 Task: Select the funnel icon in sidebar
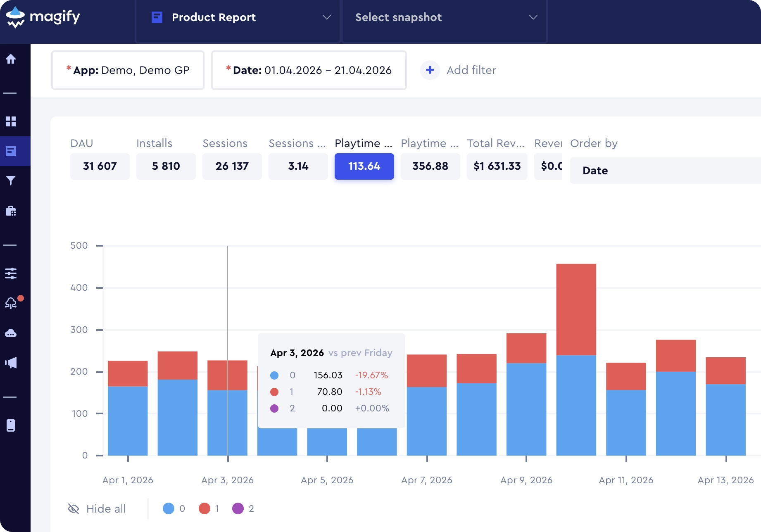(11, 181)
